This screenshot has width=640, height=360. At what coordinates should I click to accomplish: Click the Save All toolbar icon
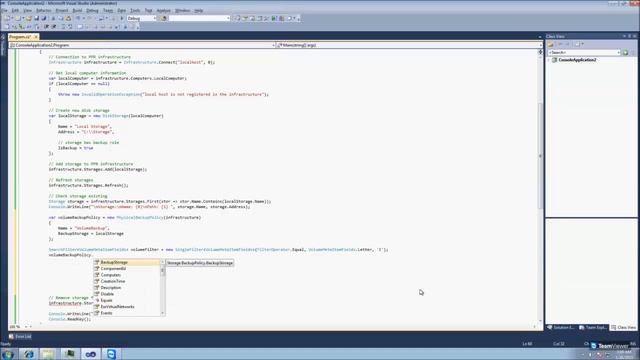coord(44,18)
